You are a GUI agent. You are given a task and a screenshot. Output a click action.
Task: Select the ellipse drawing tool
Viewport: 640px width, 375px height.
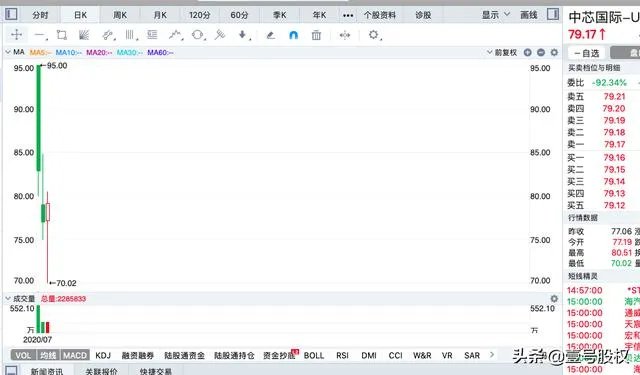pos(198,35)
